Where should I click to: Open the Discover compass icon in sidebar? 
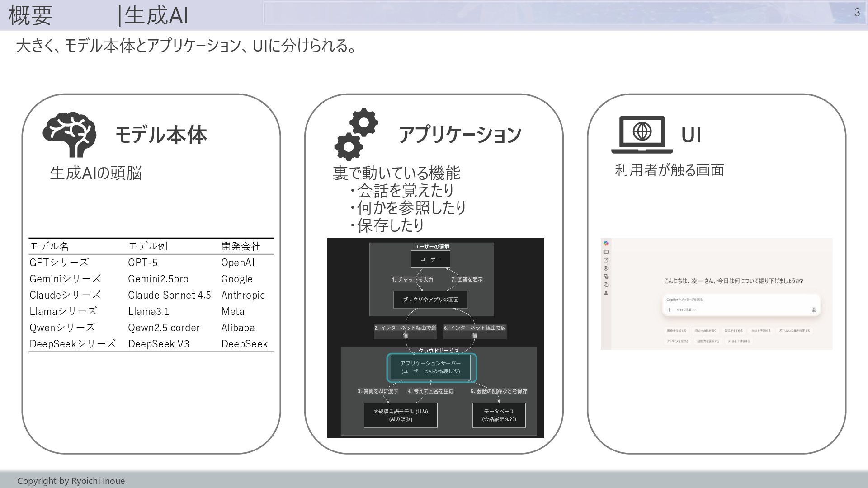606,268
